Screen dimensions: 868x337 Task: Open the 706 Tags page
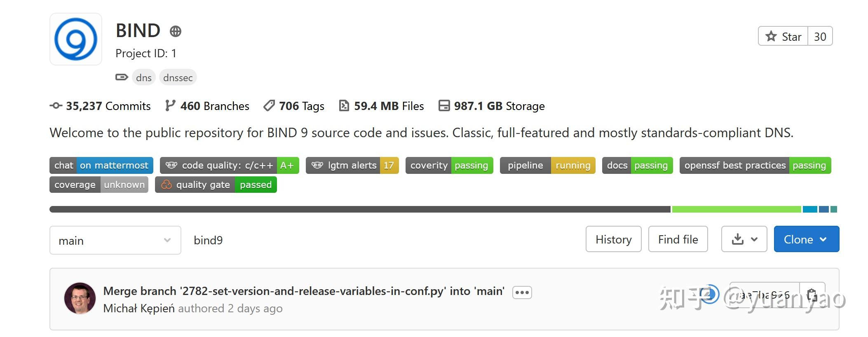294,106
